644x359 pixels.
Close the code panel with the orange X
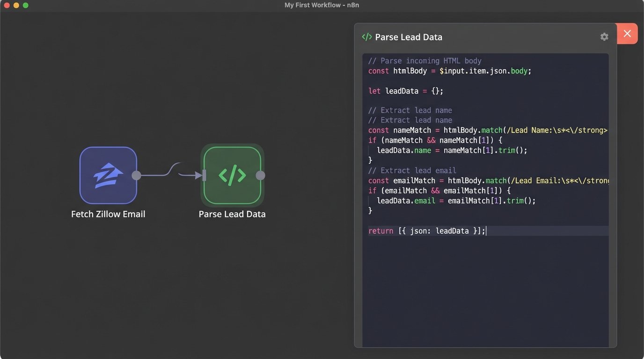(x=627, y=34)
